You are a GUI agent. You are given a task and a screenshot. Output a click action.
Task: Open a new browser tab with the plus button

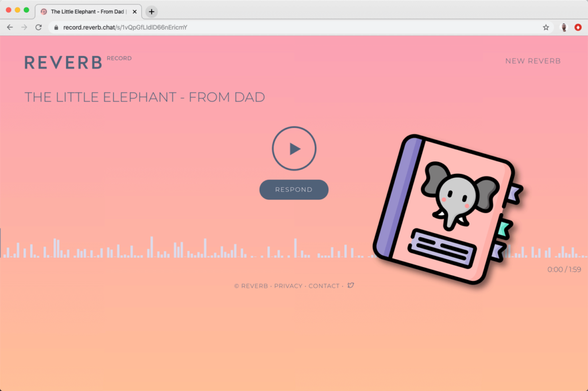(150, 11)
